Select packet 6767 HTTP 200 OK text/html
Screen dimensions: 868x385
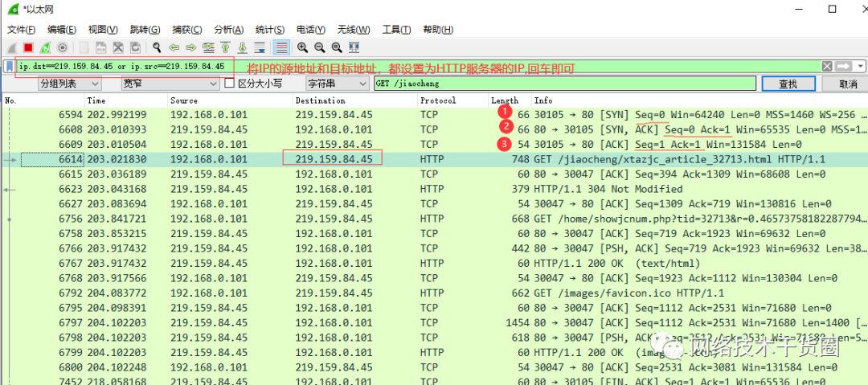(434, 263)
